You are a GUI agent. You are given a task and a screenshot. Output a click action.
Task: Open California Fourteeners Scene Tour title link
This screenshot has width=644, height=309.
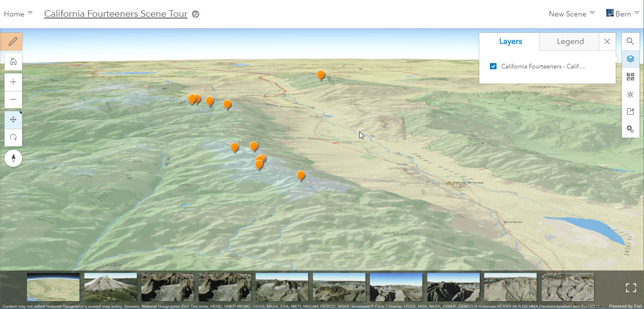(x=116, y=14)
